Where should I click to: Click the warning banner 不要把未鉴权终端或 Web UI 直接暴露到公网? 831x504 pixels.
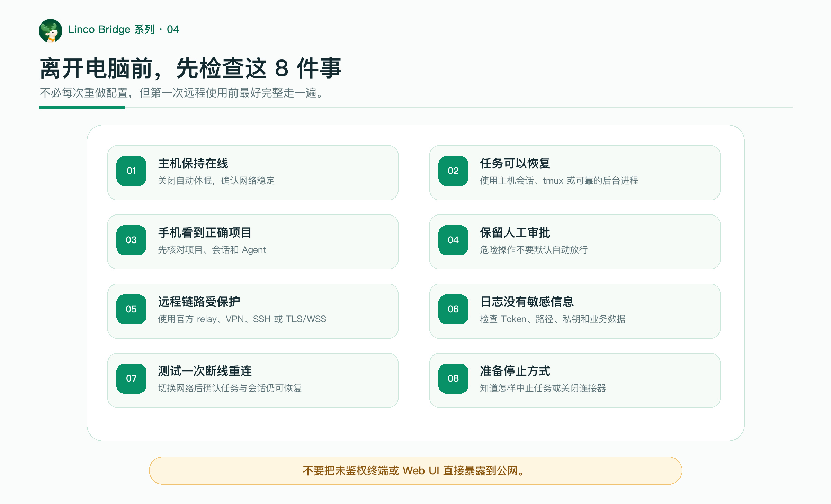[x=415, y=470]
